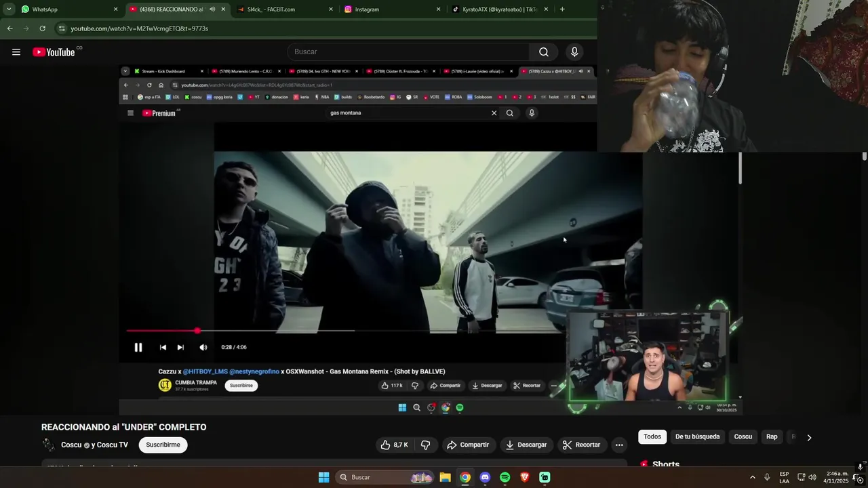Click the Coscu channel avatar
This screenshot has width=868, height=488.
(48, 445)
